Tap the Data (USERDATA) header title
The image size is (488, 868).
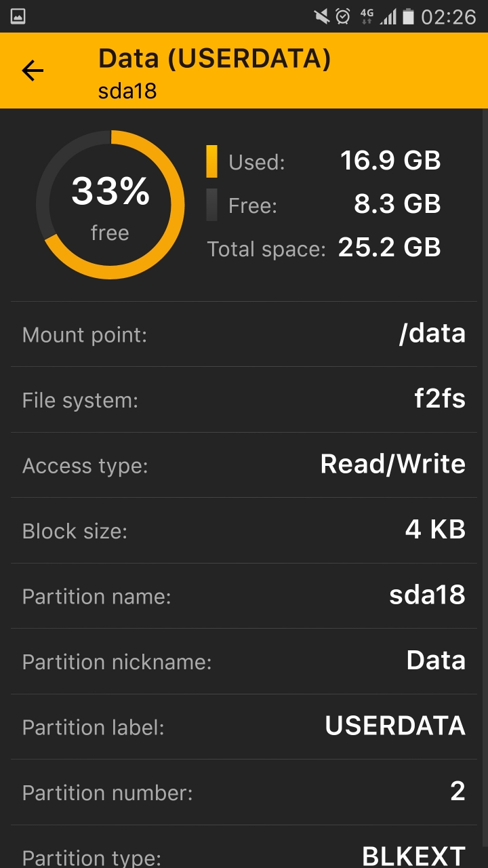pyautogui.click(x=214, y=59)
